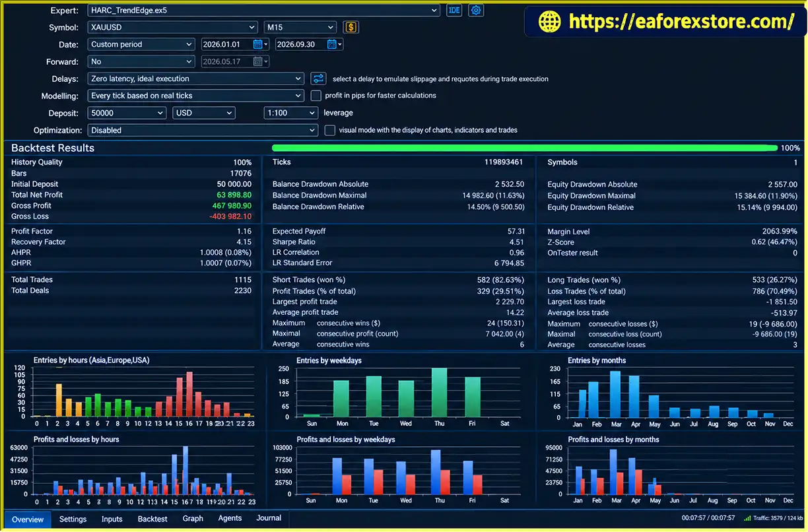Open calendar for start date 2026.01.01
The height and width of the screenshot is (532, 808).
click(x=258, y=44)
